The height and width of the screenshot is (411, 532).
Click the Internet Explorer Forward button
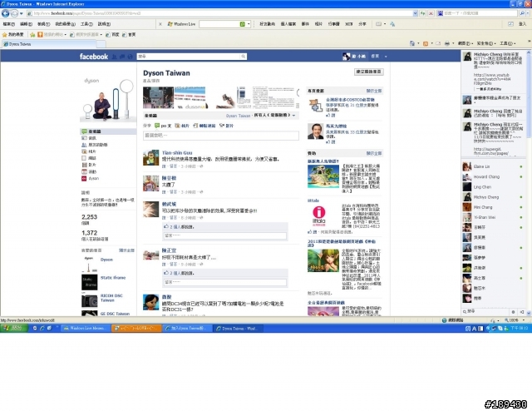point(14,13)
